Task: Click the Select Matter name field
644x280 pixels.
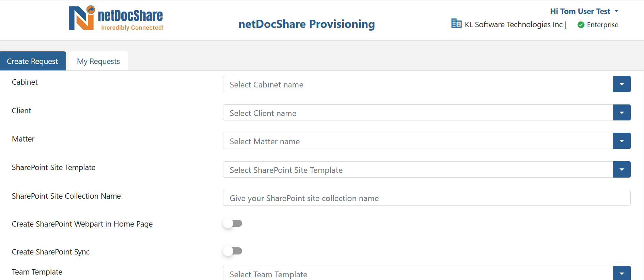Action: click(418, 141)
